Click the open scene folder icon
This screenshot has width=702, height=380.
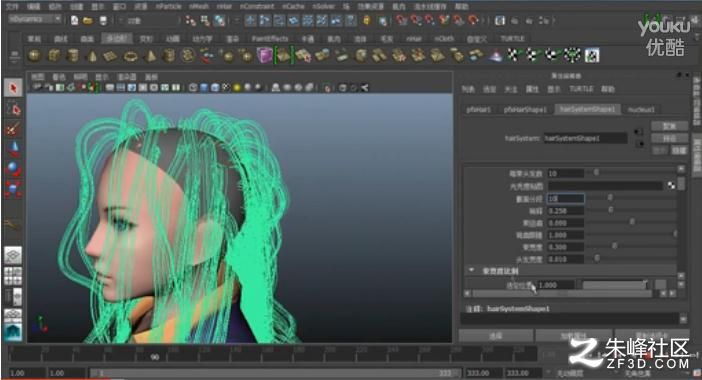point(88,21)
